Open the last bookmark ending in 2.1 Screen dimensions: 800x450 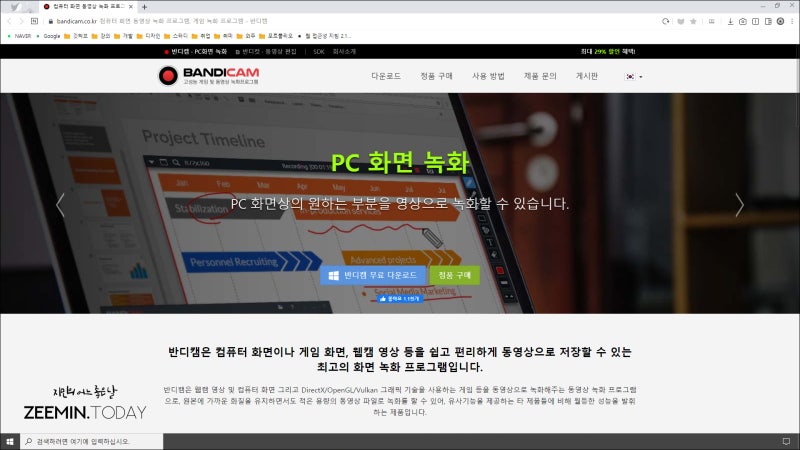click(x=324, y=36)
